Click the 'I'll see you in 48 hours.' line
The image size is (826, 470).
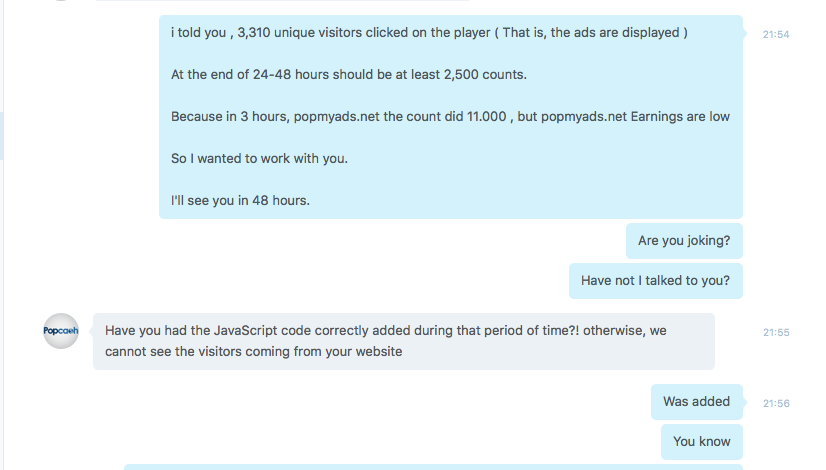tap(240, 201)
